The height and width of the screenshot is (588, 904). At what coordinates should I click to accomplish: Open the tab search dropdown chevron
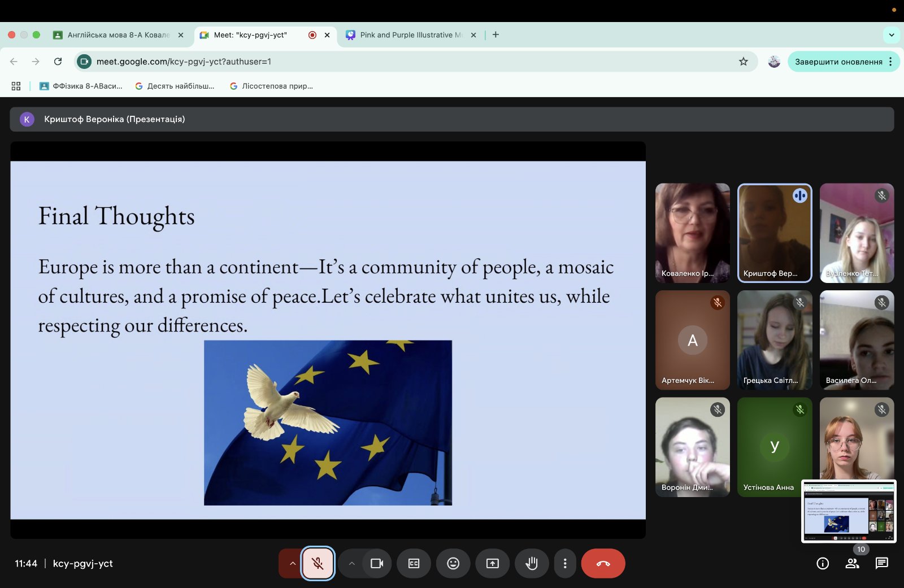[891, 35]
